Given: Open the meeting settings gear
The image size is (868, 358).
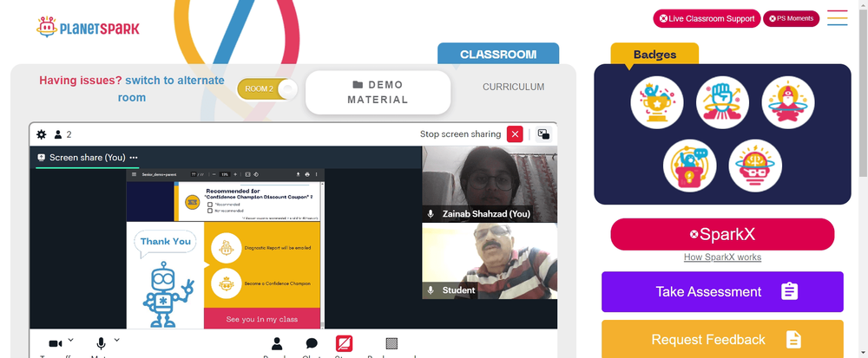Looking at the screenshot, I should click(41, 134).
